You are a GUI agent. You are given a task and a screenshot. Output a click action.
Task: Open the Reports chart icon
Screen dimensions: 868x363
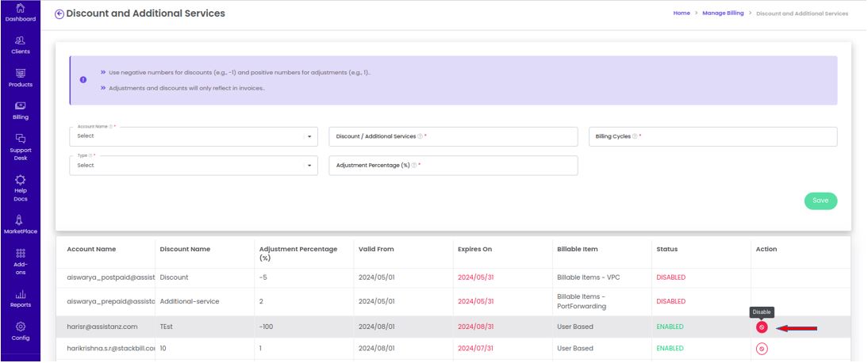(x=20, y=294)
